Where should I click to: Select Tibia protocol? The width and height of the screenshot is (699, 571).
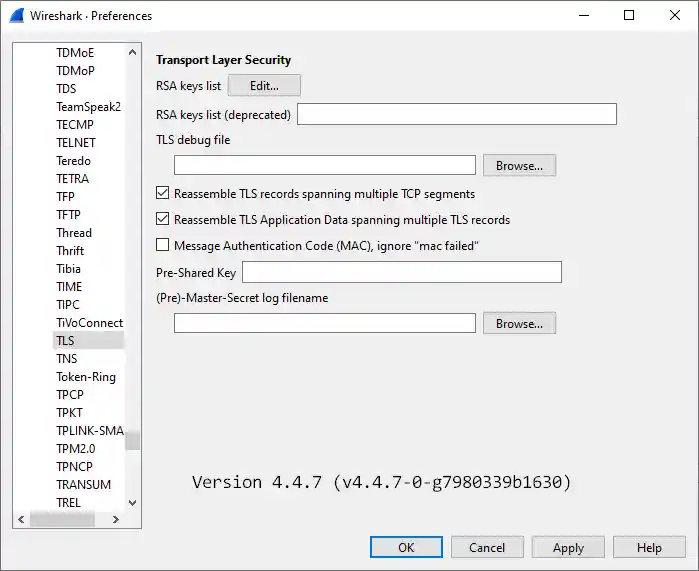[x=68, y=268]
